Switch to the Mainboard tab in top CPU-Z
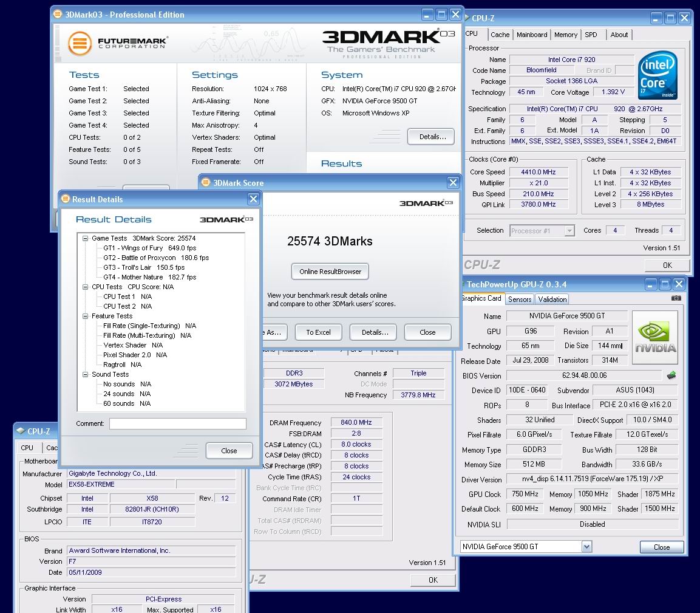The width and height of the screenshot is (700, 613). click(532, 35)
